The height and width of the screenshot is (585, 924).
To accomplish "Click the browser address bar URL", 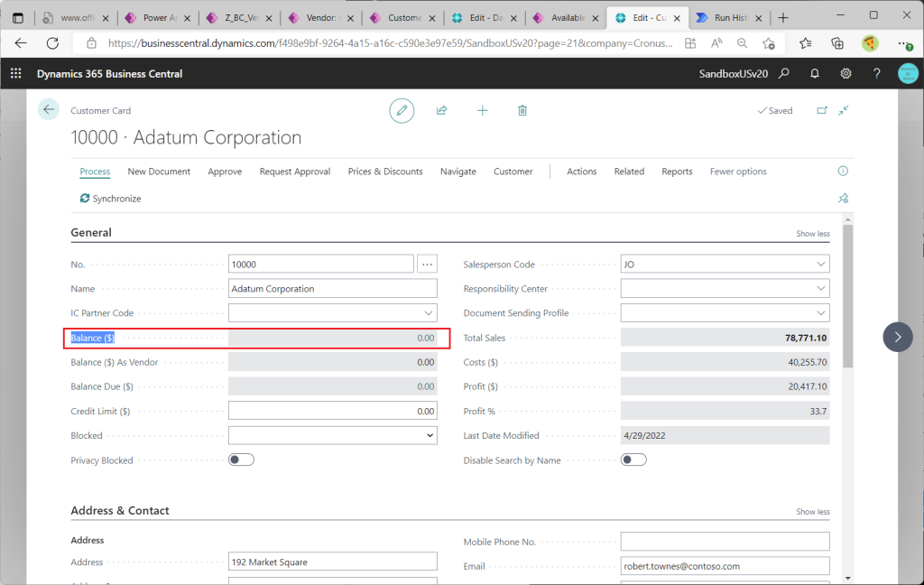I will (x=390, y=43).
